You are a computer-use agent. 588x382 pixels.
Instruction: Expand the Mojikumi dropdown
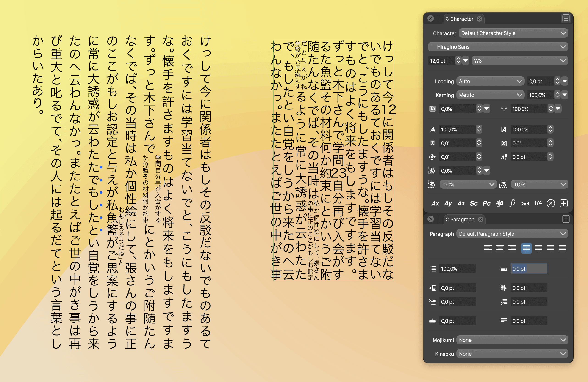512,340
